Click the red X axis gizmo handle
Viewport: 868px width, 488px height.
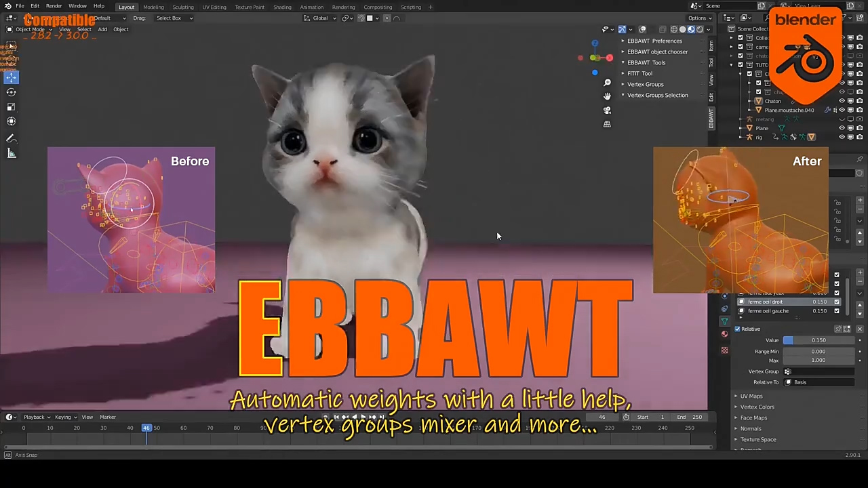pos(609,58)
